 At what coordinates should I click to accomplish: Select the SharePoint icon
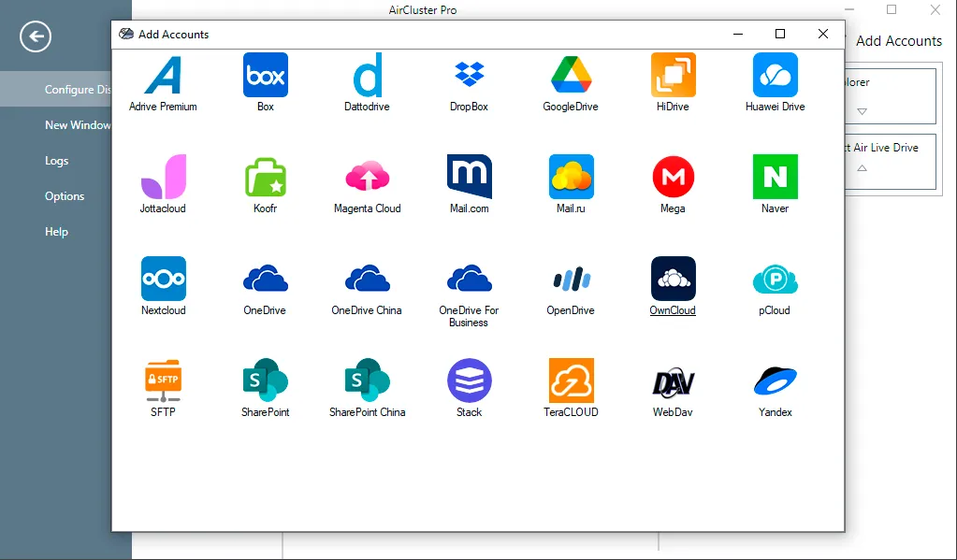tap(266, 381)
